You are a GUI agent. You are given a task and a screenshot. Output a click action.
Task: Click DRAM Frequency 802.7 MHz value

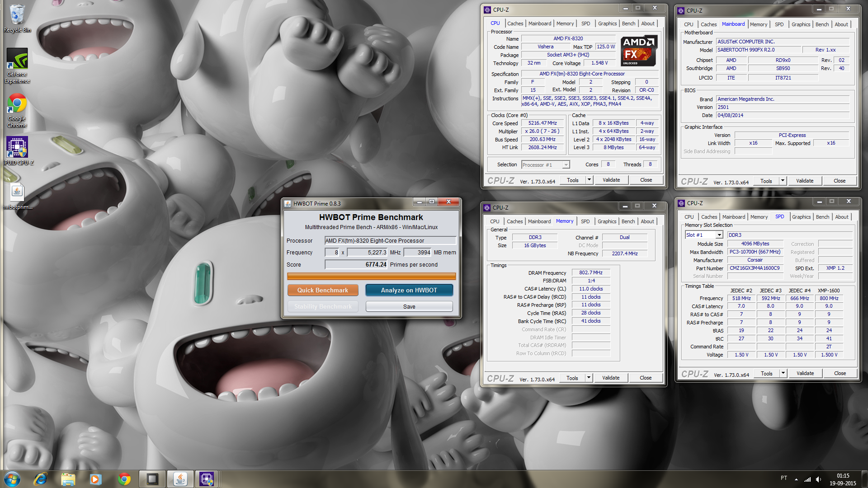point(591,273)
